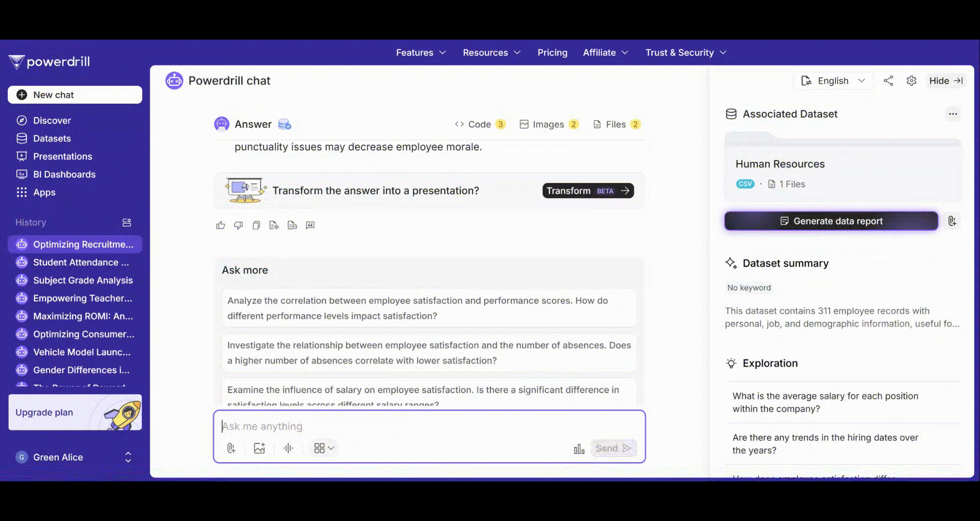
Task: Open settings with the gear icon
Action: [912, 81]
